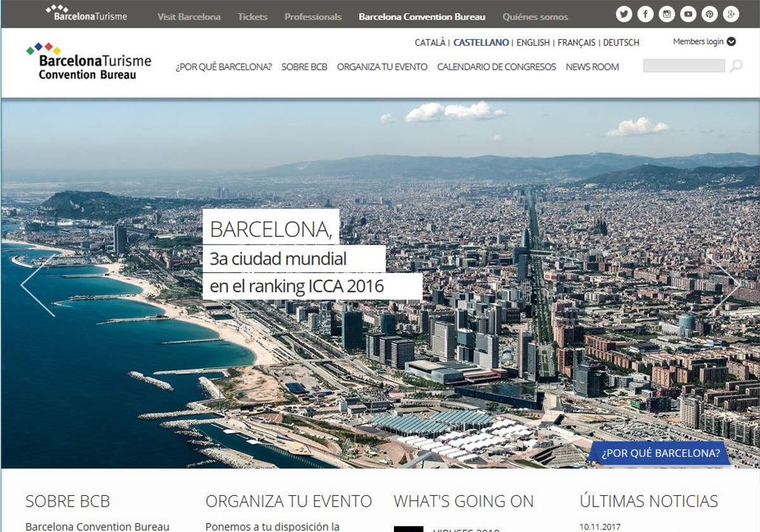Open the Visit Barcelona top link
The width and height of the screenshot is (760, 532).
pyautogui.click(x=189, y=17)
